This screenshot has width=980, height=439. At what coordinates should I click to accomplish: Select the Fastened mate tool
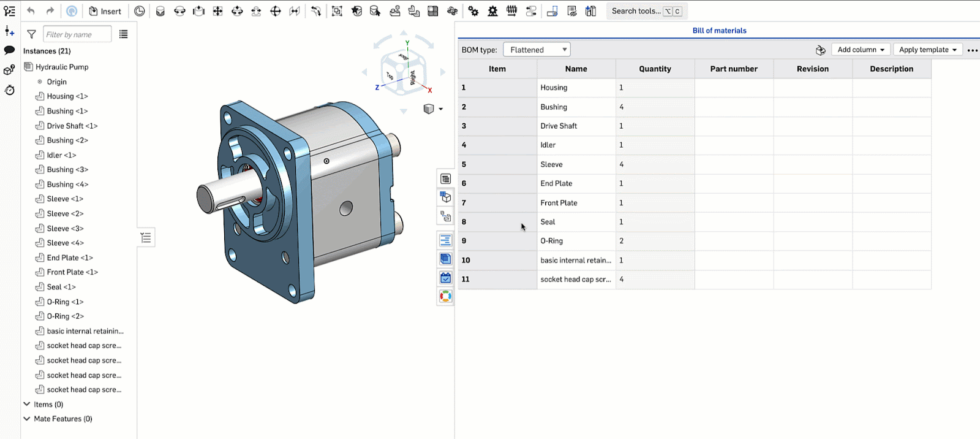[160, 11]
